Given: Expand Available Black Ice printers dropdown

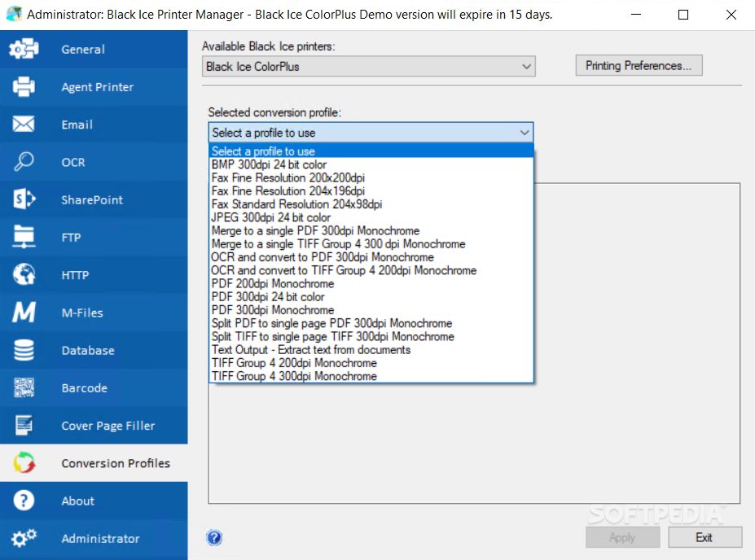Looking at the screenshot, I should click(369, 67).
